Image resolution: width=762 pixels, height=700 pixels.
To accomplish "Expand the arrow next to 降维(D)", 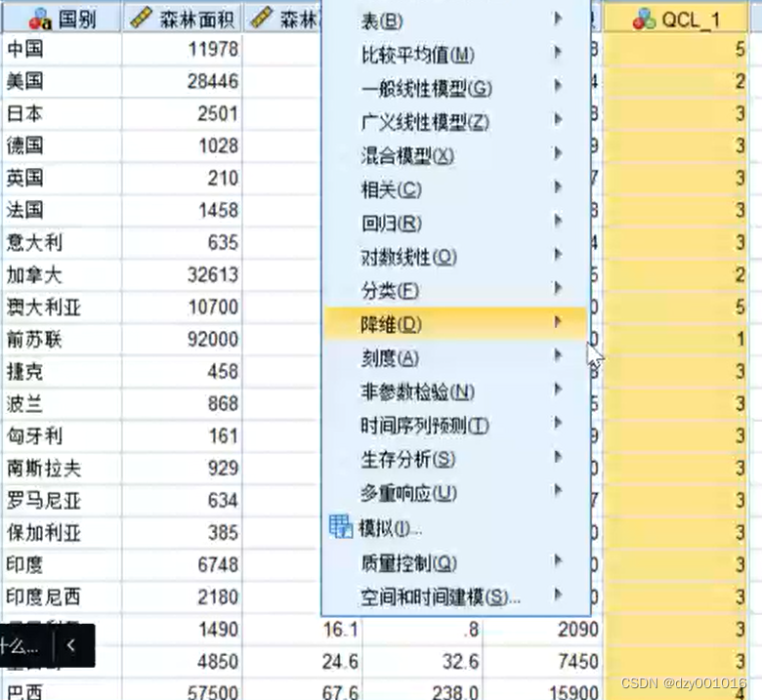I will click(x=558, y=321).
